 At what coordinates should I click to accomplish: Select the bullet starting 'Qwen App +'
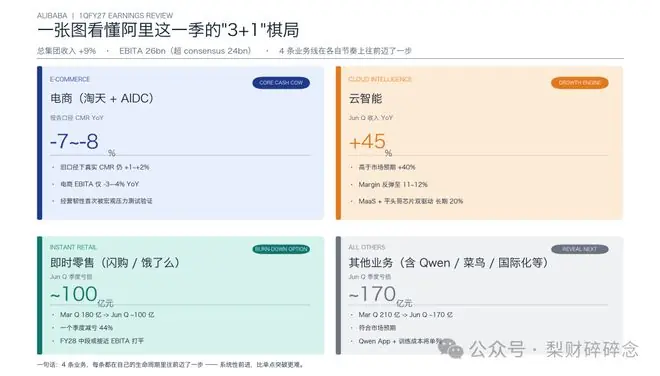(400, 341)
